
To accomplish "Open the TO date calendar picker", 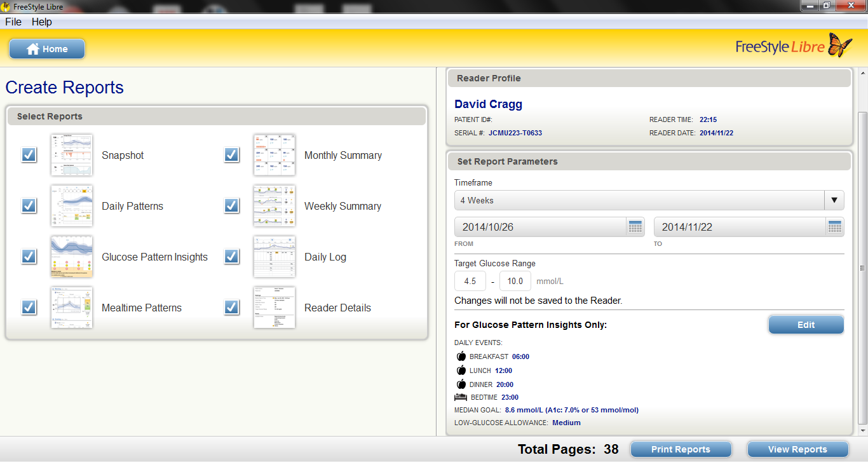I will (836, 227).
